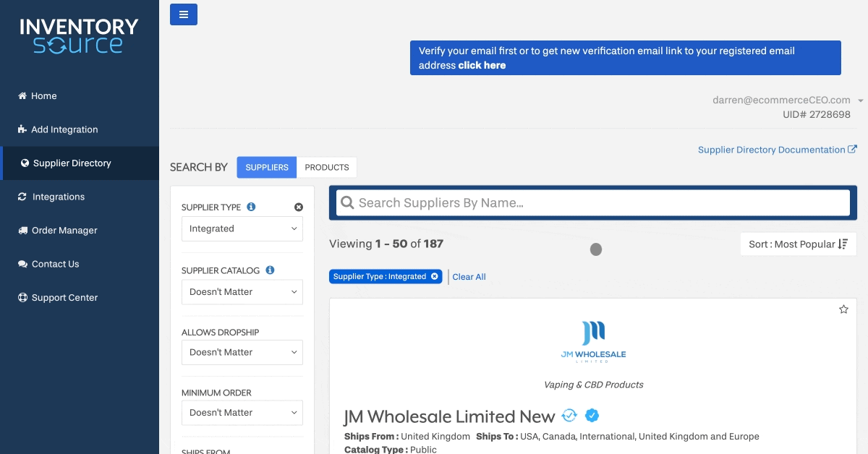Click the external link icon beside Documentation
868x454 pixels.
(852, 150)
